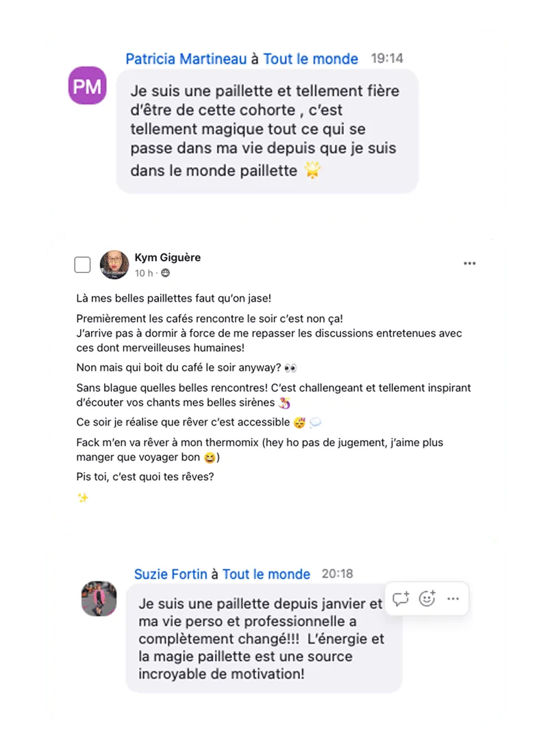Click Tout le monde beside Patricia Martineau
Viewport: 548px width, 756px height.
[310, 59]
